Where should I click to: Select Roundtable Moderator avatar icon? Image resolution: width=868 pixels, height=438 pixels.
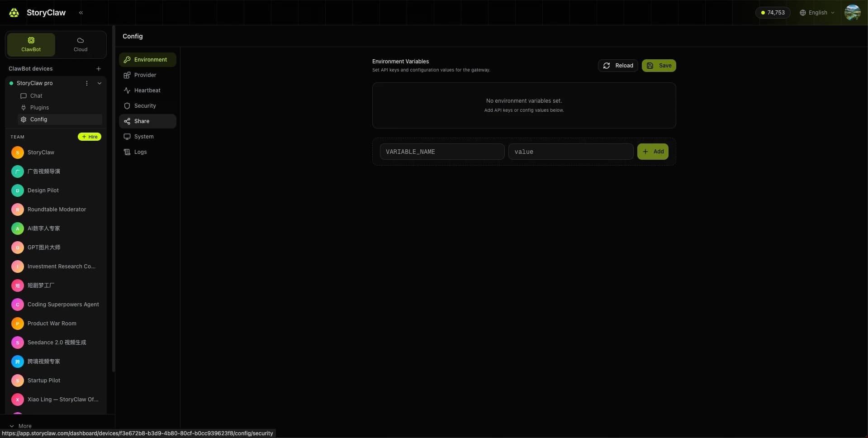pyautogui.click(x=18, y=209)
